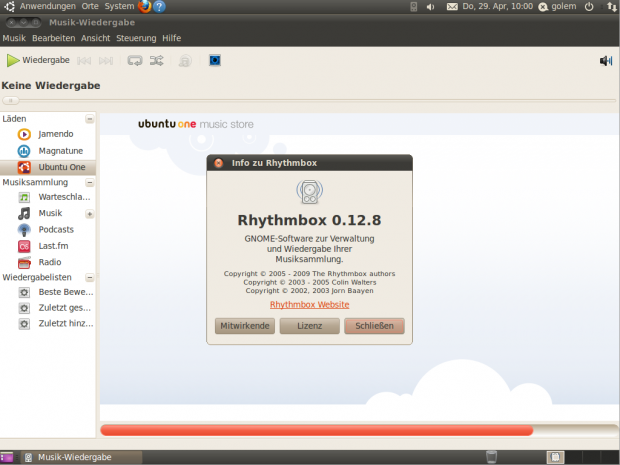
Task: Open the Podcasts icon in sidebar
Action: (x=24, y=230)
